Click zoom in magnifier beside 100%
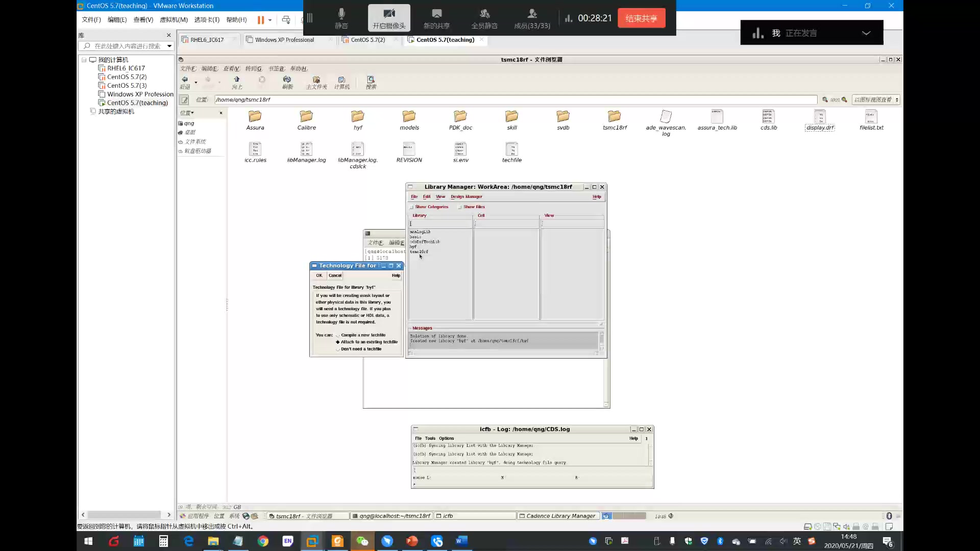The width and height of the screenshot is (980, 551). pyautogui.click(x=844, y=100)
